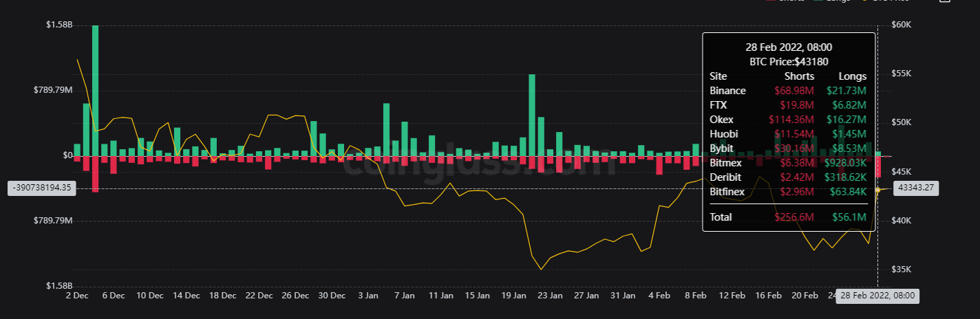Click the Deribit row label in tooltip
The height and width of the screenshot is (319, 980).
(x=725, y=177)
